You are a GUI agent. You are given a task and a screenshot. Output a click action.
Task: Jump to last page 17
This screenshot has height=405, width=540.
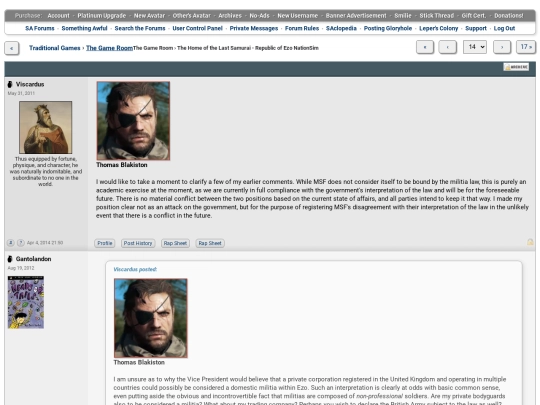526,47
